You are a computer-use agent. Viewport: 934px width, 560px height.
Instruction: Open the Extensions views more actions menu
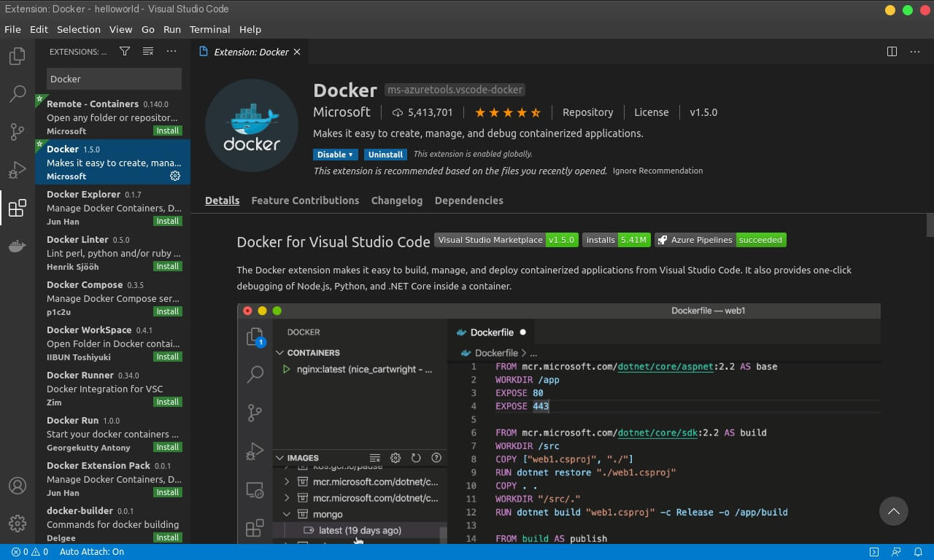pos(171,52)
